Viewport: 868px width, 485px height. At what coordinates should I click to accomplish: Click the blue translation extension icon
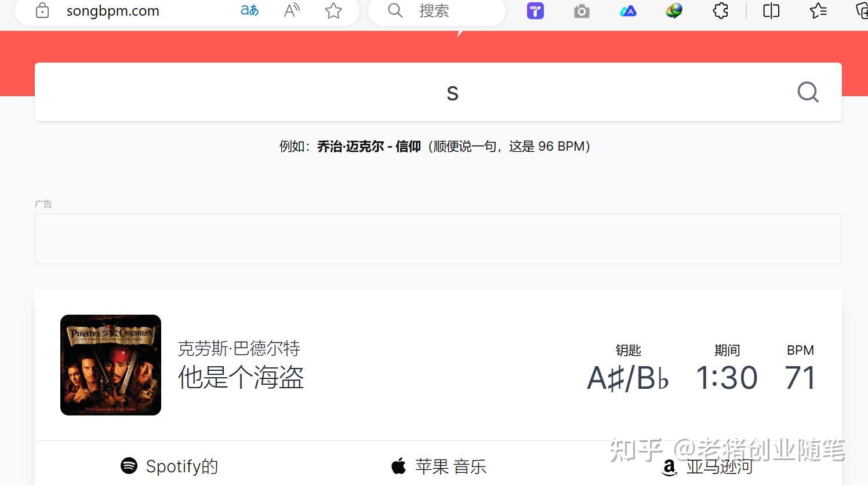627,10
